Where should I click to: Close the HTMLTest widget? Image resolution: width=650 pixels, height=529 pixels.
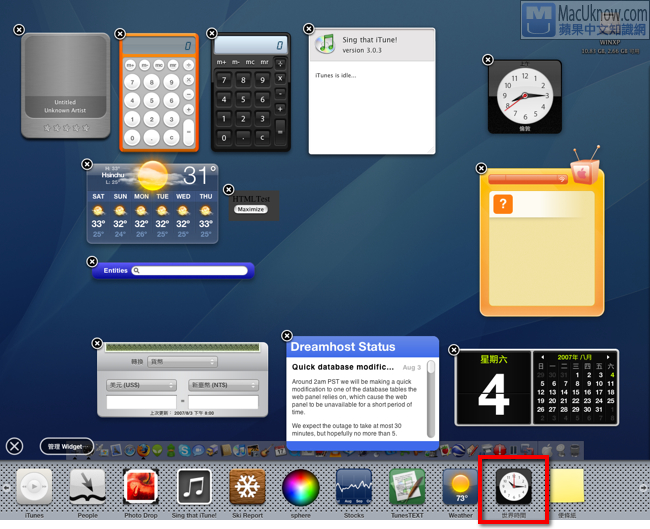click(228, 189)
